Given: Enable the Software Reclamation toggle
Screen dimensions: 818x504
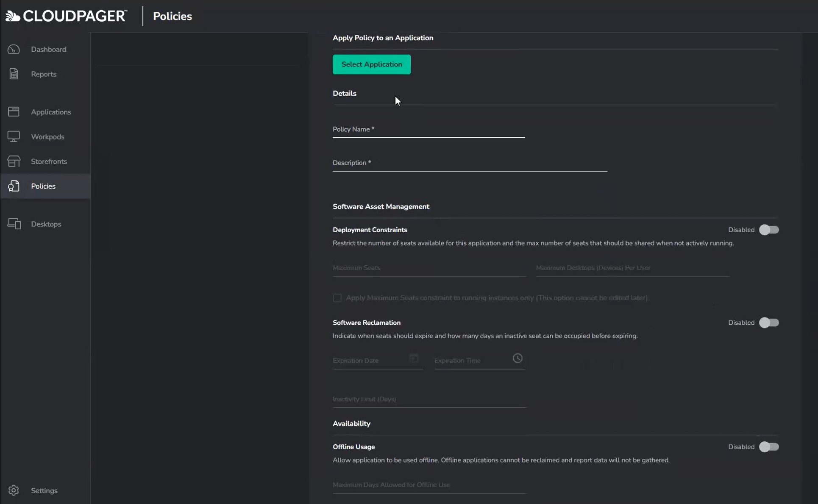Looking at the screenshot, I should (x=769, y=323).
